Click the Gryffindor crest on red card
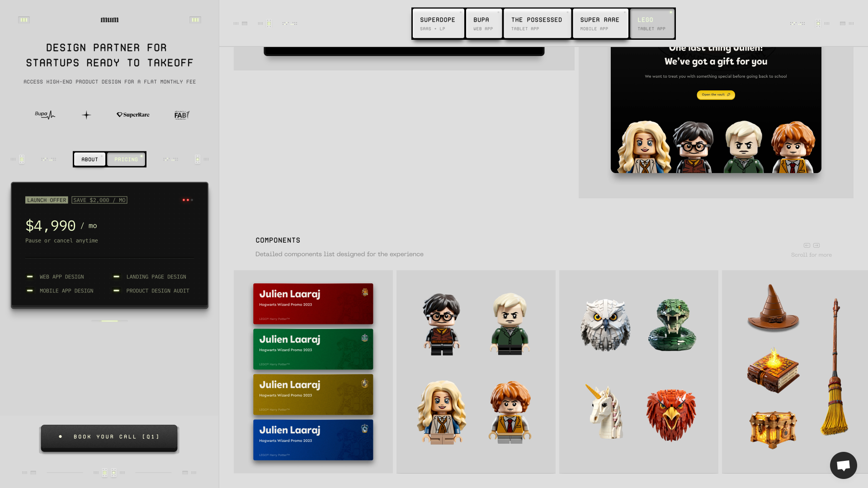Screen dimensions: 868x488 tap(365, 292)
